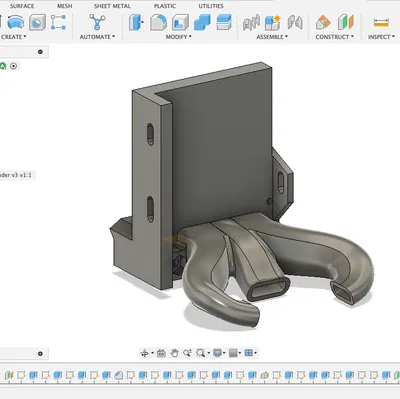This screenshot has width=400, height=399.
Task: Collapse the comments panel with dot button
Action: click(40, 354)
